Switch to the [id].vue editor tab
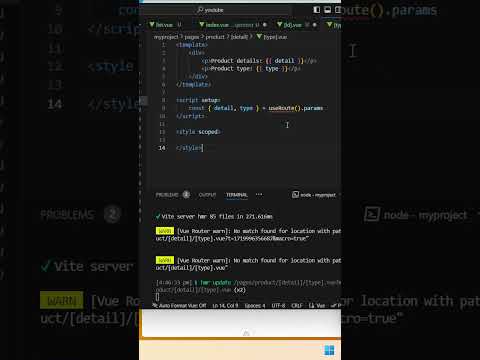The width and height of the screenshot is (480, 360). pos(296,25)
